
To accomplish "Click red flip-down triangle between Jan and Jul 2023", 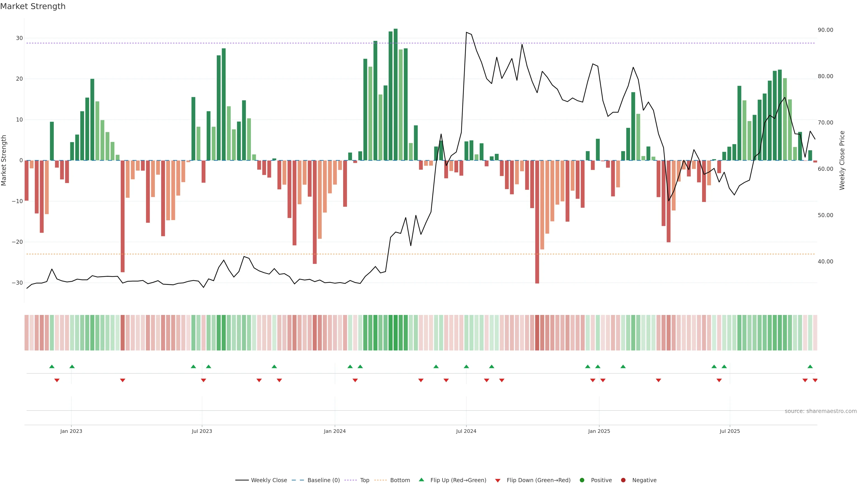I will click(123, 380).
